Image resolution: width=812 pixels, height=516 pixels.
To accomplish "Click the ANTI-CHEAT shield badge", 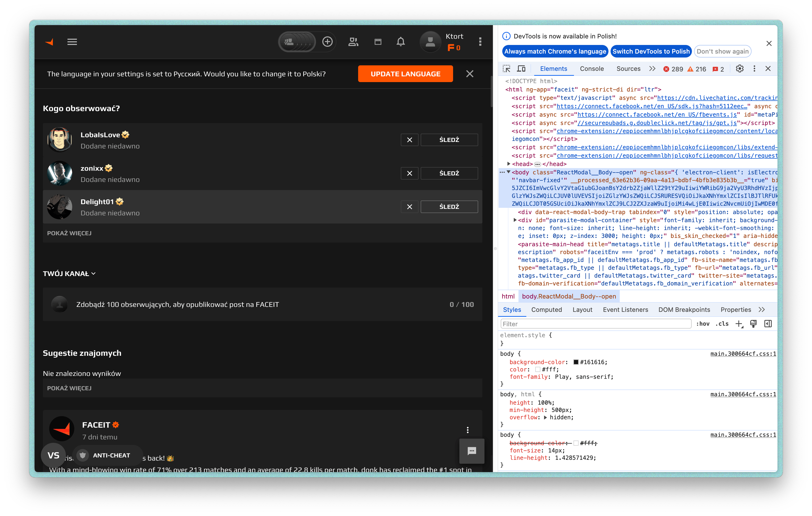I will 107,455.
